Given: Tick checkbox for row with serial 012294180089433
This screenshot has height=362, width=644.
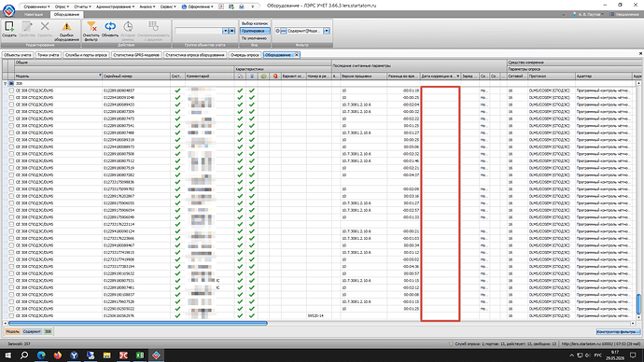Looking at the screenshot, I should pos(11,104).
